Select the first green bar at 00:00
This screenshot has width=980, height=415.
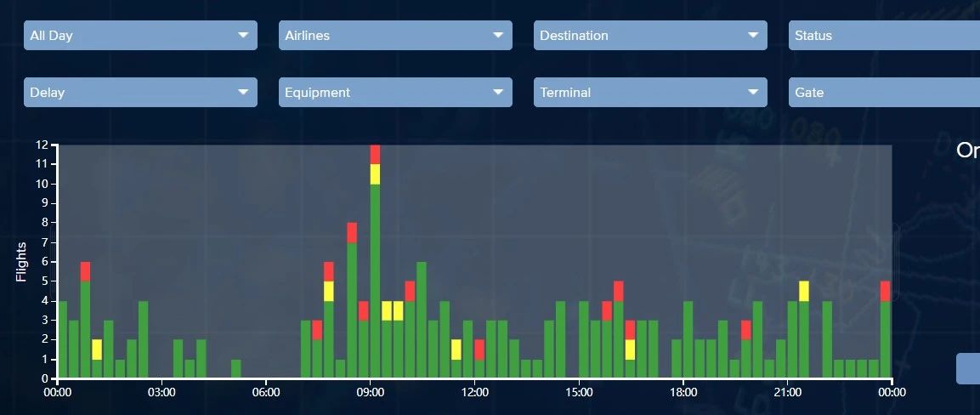[63, 339]
